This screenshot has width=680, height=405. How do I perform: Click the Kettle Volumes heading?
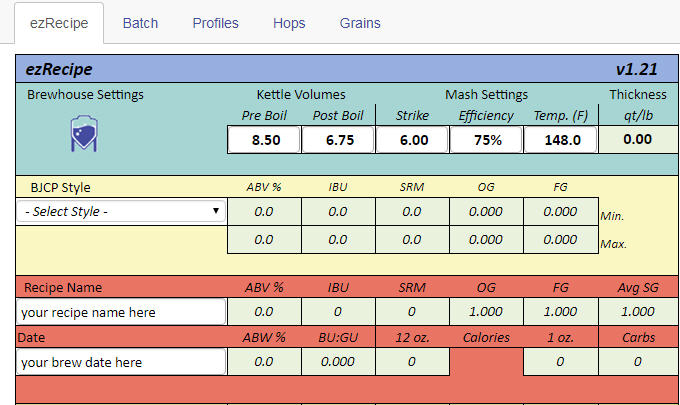301,95
